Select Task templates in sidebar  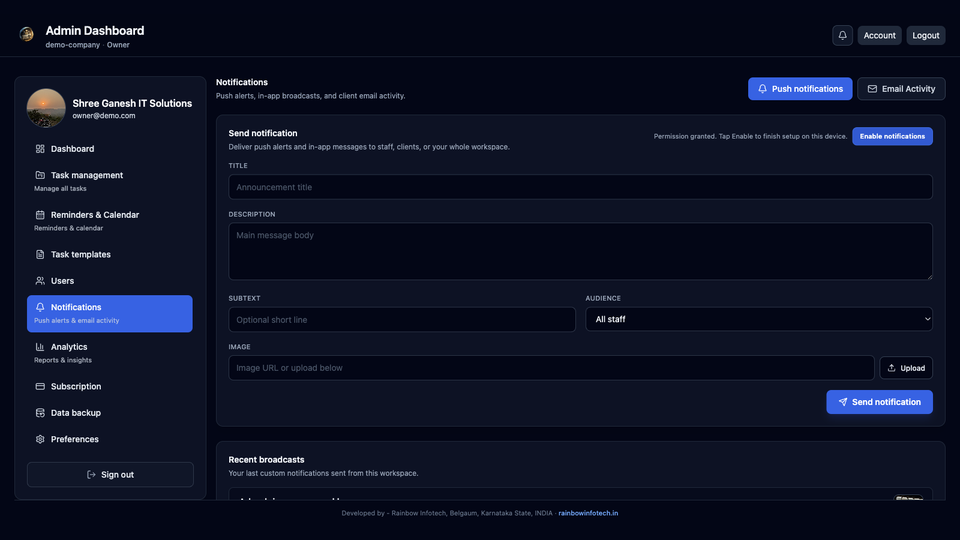pos(110,254)
